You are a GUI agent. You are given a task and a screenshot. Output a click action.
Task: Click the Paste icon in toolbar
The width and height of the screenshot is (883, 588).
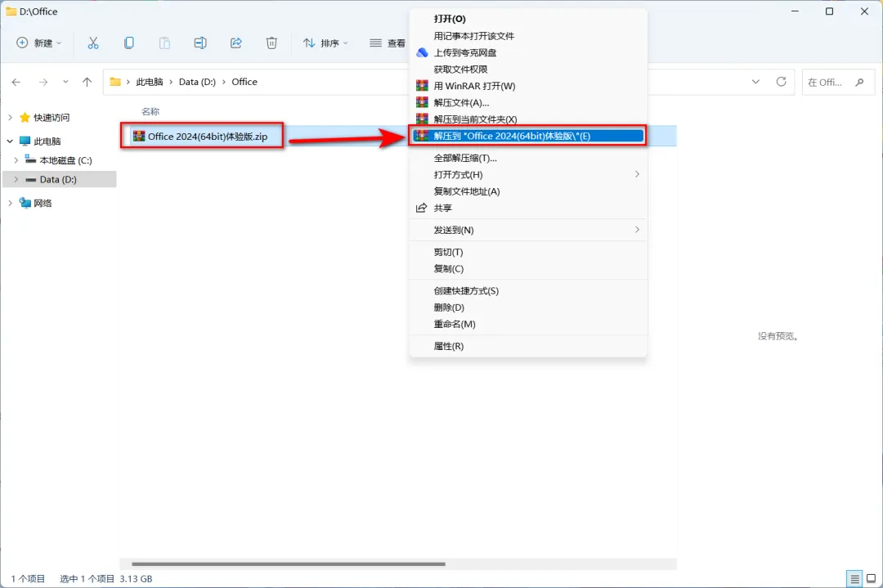coord(164,43)
